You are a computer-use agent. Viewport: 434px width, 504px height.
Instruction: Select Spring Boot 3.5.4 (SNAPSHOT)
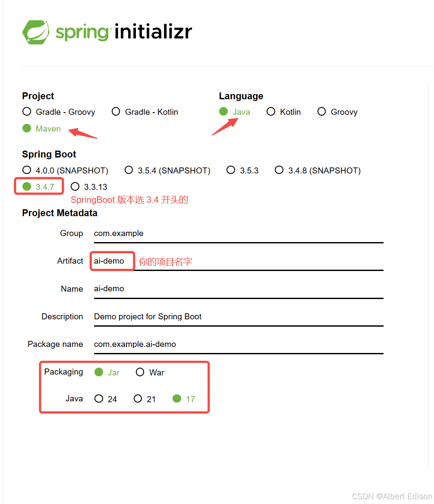(167, 170)
